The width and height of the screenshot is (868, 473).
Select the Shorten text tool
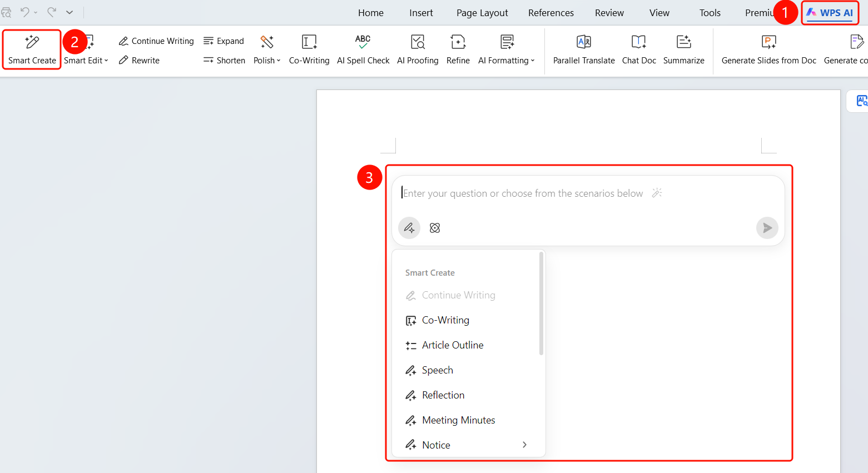coord(224,60)
